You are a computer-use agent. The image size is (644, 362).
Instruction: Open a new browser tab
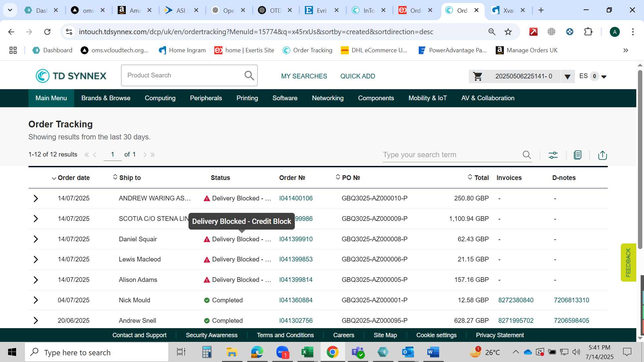pyautogui.click(x=541, y=10)
